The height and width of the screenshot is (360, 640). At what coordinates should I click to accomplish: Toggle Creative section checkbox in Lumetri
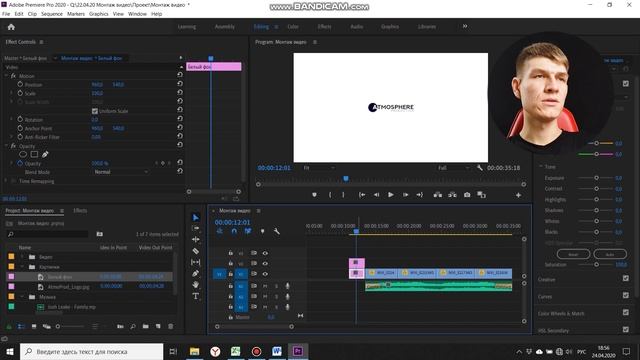pyautogui.click(x=626, y=278)
